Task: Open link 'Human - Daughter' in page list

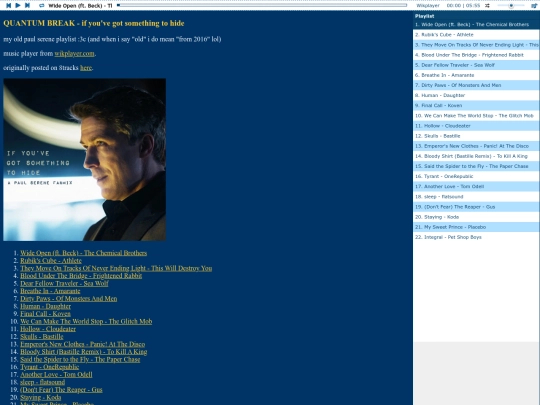Action: 45,306
